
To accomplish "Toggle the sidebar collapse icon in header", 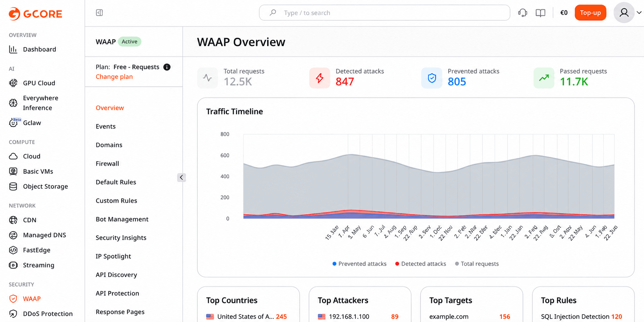I will 99,13.
